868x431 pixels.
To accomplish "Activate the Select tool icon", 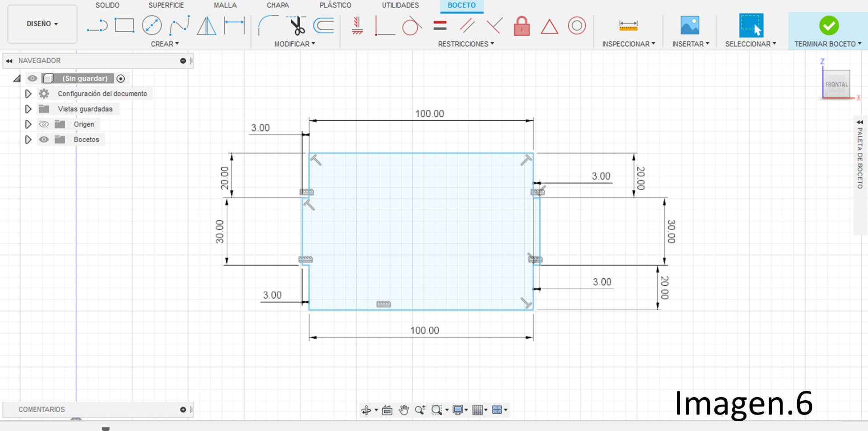I will 751,25.
